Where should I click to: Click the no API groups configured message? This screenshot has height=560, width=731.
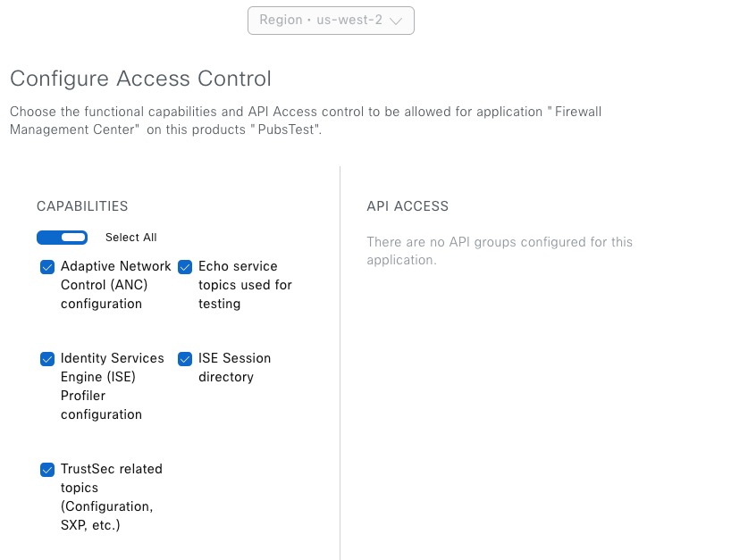point(499,251)
